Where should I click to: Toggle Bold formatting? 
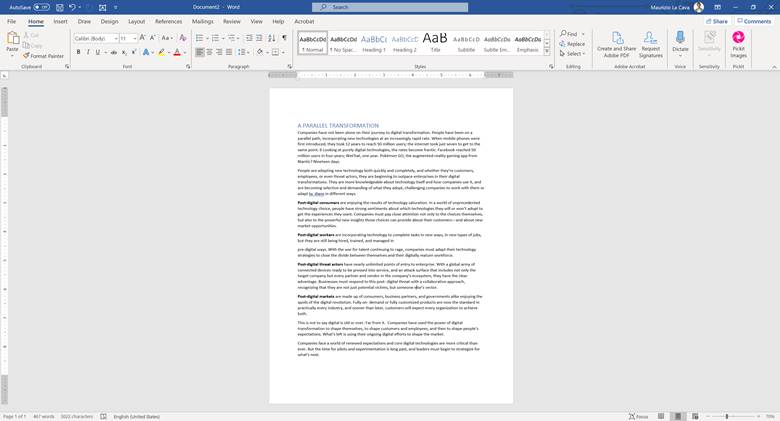(x=78, y=52)
